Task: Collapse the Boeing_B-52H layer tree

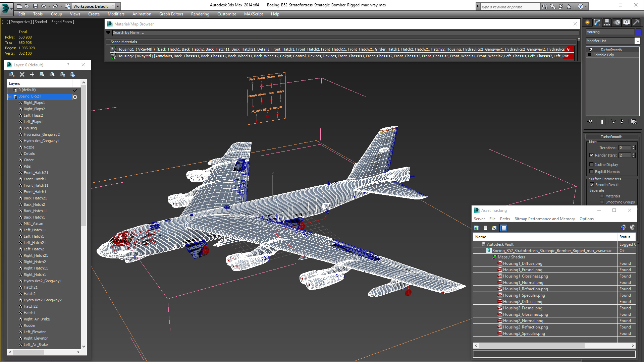Action: pyautogui.click(x=10, y=97)
